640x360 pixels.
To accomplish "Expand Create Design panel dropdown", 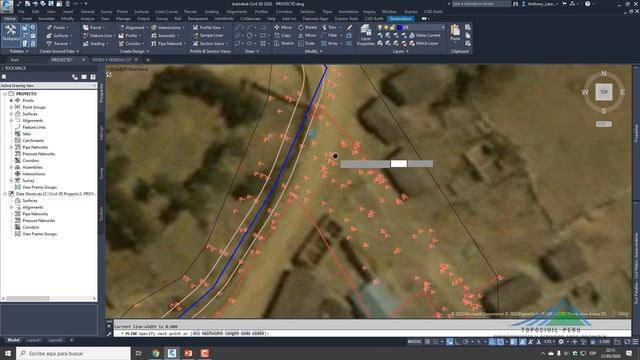I will point(134,51).
